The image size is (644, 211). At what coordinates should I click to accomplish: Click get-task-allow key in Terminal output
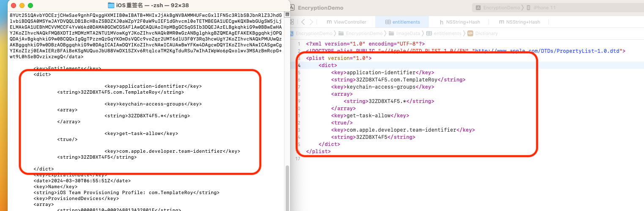141,133
